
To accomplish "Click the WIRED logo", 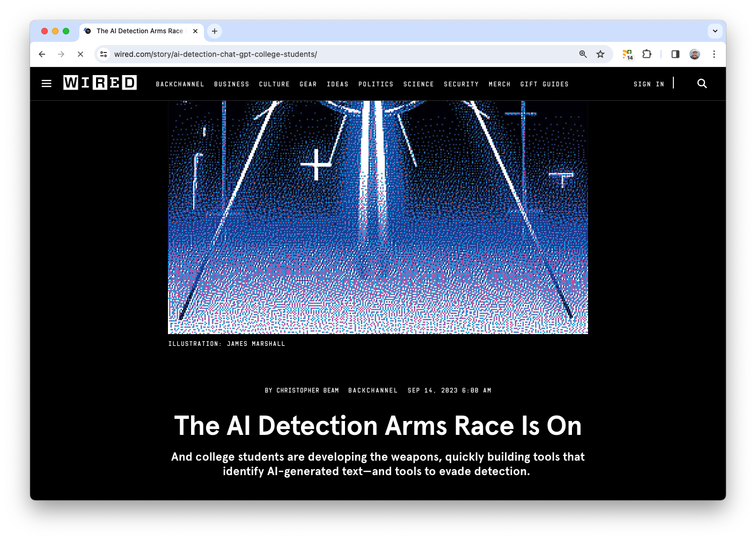I will point(100,82).
